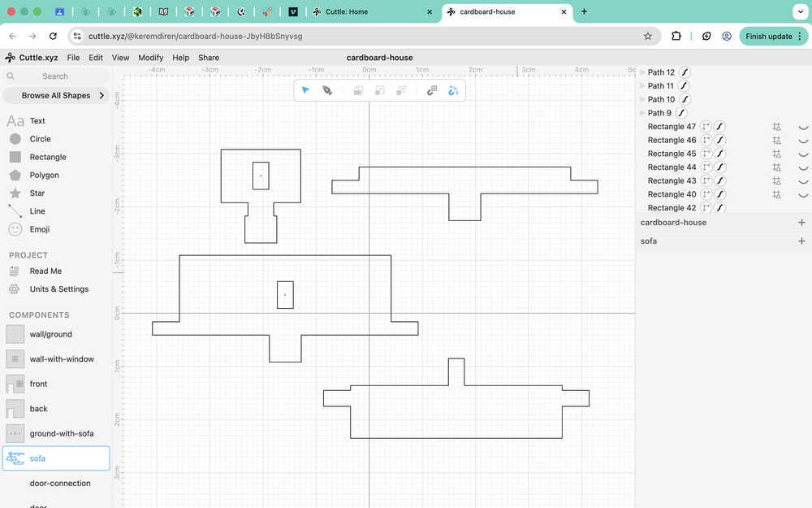
Task: Expand Path 11 in the layer list
Action: [642, 85]
